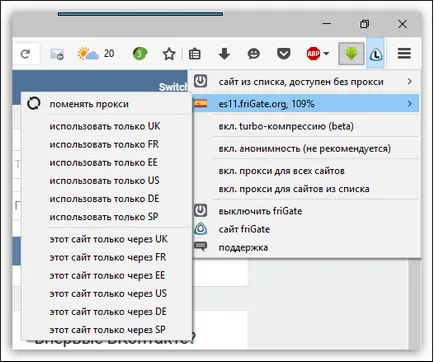
Task: Click the speech bubble support icon
Action: pyautogui.click(x=201, y=247)
